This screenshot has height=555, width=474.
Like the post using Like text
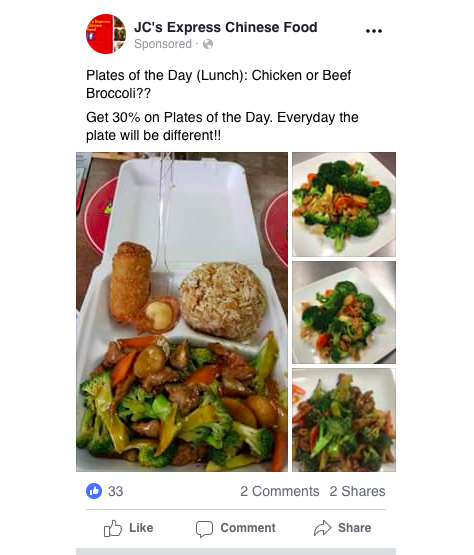click(x=141, y=528)
